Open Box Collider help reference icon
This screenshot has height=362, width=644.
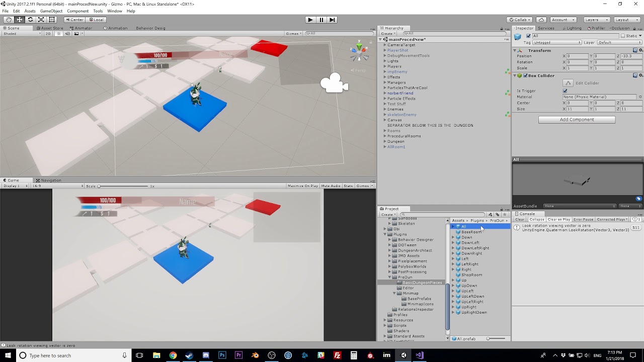tap(635, 75)
